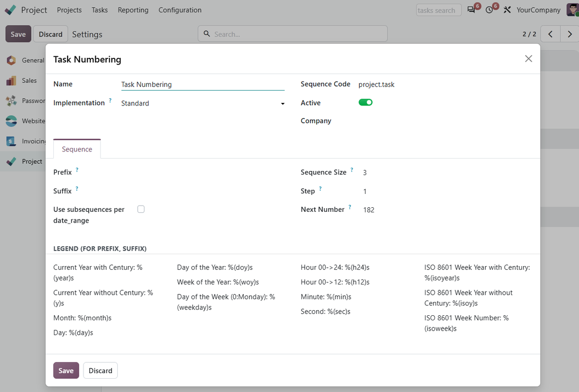Close the Task Numbering dialog
This screenshot has height=392, width=579.
tap(528, 59)
